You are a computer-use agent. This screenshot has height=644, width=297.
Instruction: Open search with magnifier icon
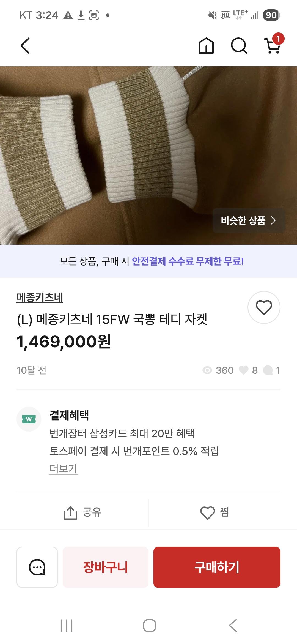(x=239, y=46)
